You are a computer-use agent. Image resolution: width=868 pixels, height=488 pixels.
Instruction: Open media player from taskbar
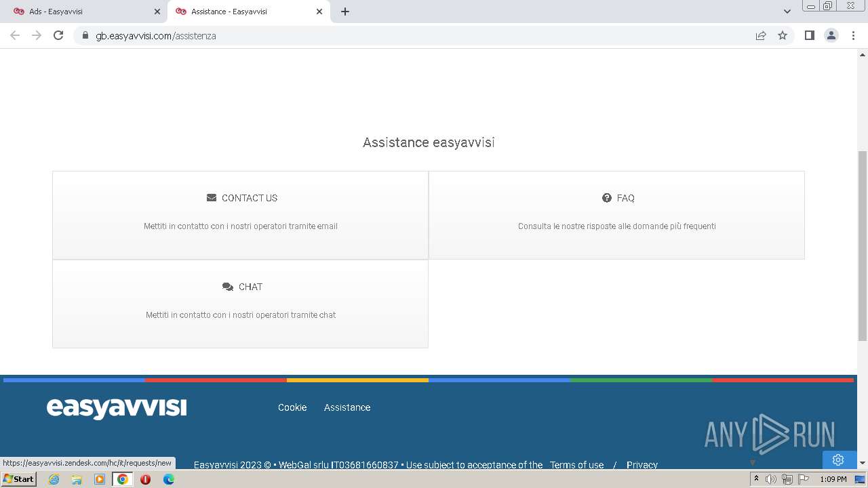[x=100, y=479]
